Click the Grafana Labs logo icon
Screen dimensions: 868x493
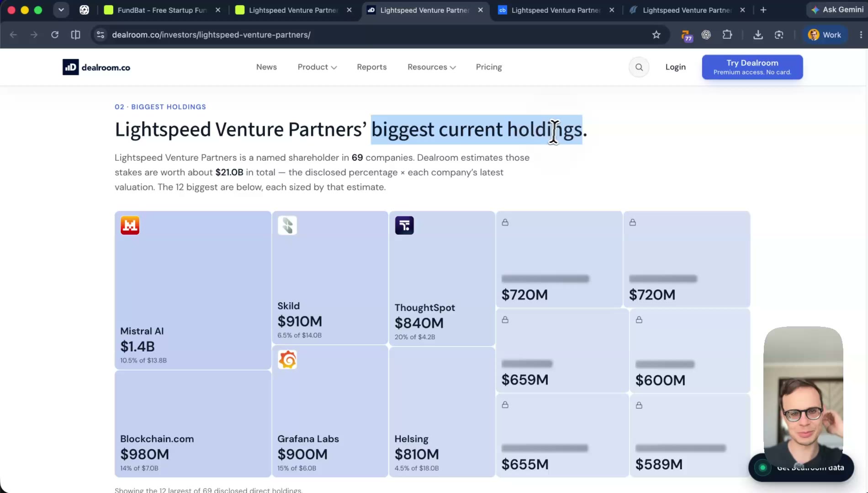click(287, 360)
